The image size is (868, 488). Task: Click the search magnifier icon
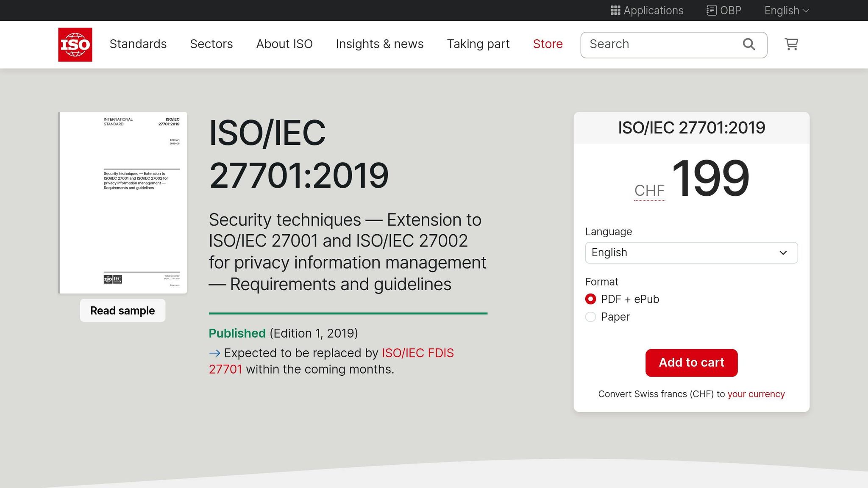tap(749, 44)
